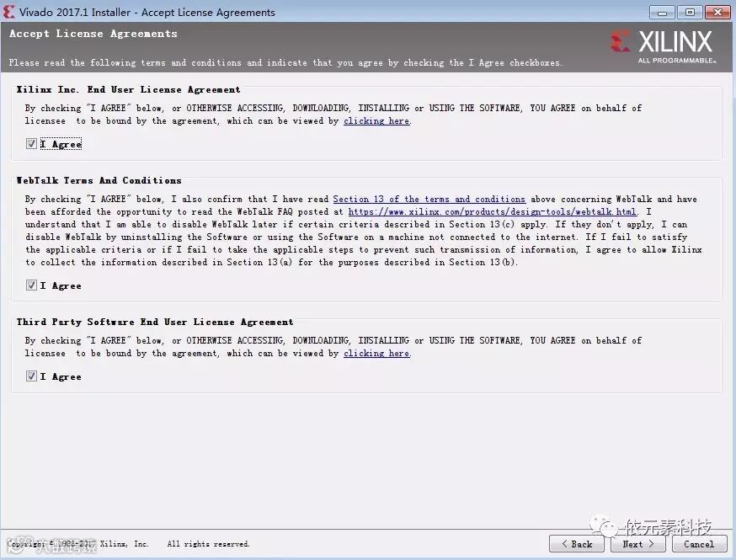Screen dimensions: 736x560
Task: Click the 'All rights reserved.' footer text
Action: (208, 544)
